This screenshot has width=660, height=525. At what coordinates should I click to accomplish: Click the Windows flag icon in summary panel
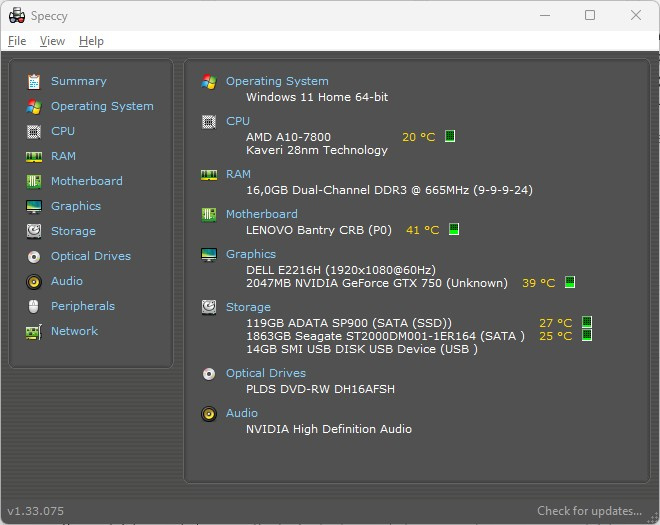[x=209, y=82]
